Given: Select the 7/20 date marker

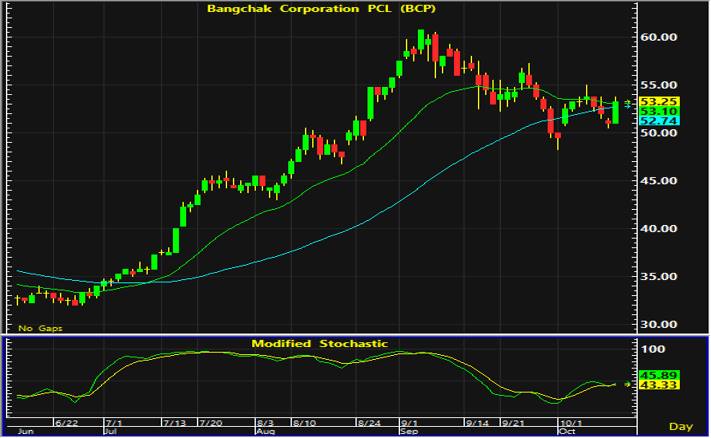Looking at the screenshot, I should pyautogui.click(x=211, y=423).
